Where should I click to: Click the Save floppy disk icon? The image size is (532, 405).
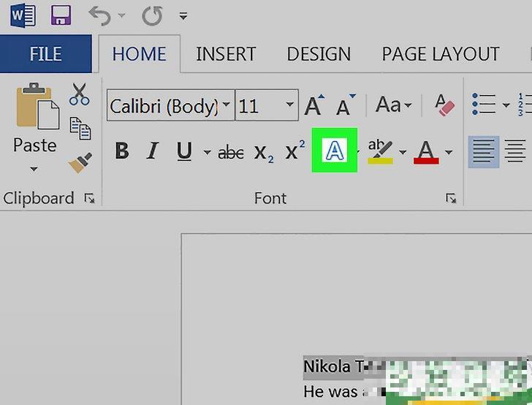point(61,15)
